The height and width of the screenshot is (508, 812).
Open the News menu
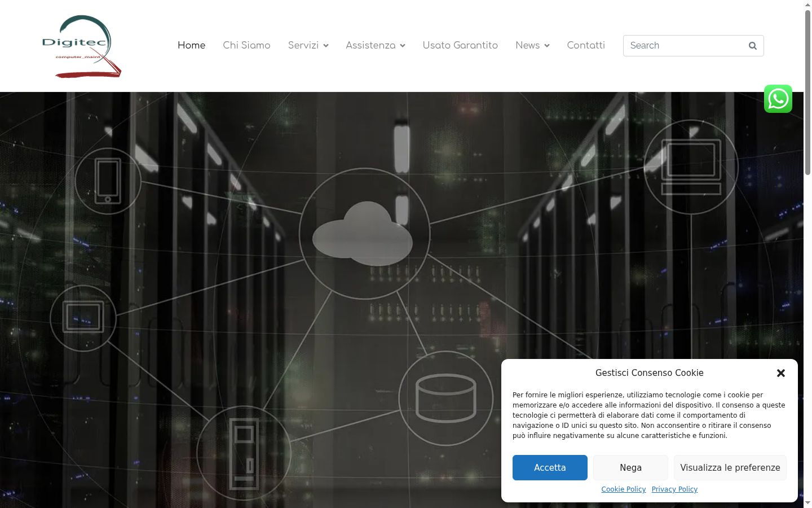tap(528, 45)
